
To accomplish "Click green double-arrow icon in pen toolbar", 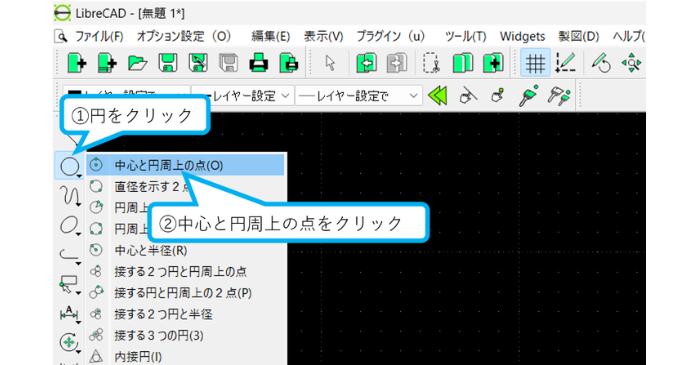I will pos(438,96).
